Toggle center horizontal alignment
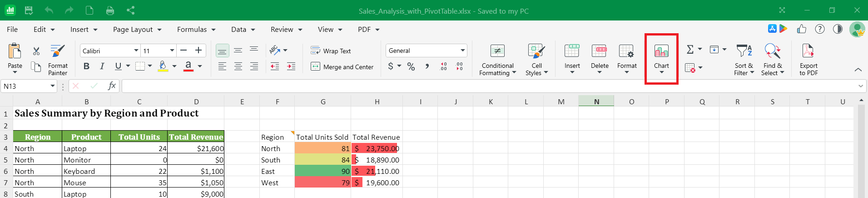Viewport: 868px width, 198px height. click(x=238, y=66)
